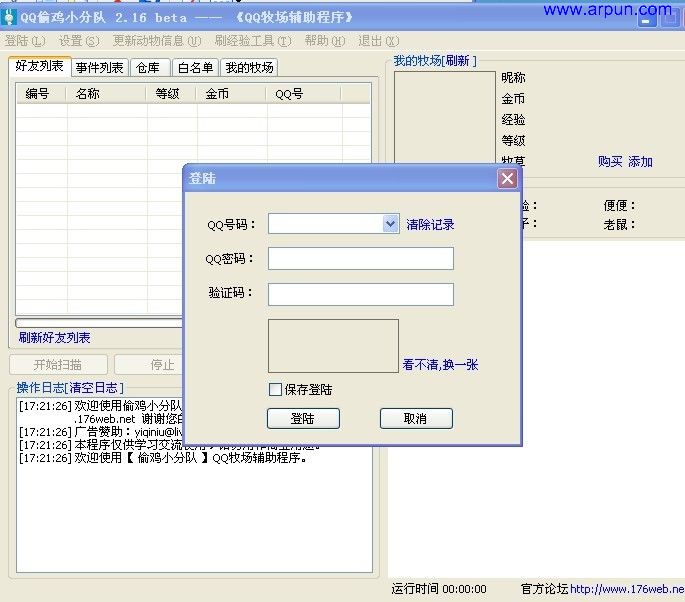685x602 pixels.
Task: Enable the 保存登陆 checkbox
Action: click(275, 389)
